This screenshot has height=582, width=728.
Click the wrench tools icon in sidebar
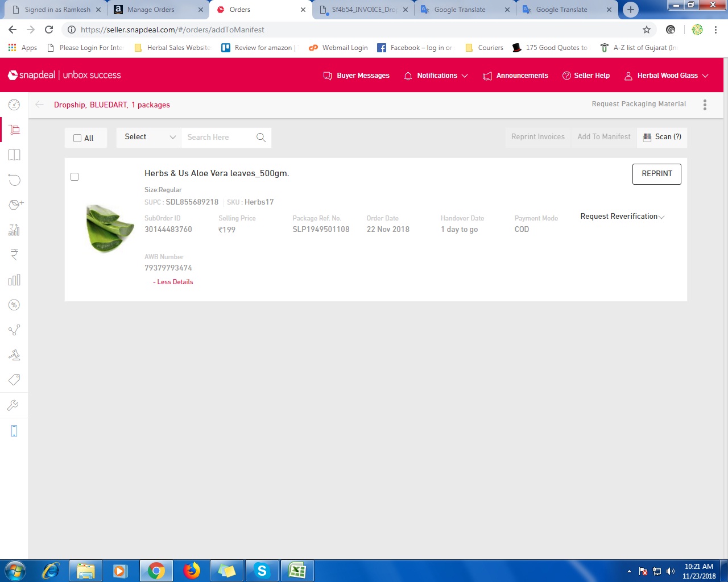point(14,405)
